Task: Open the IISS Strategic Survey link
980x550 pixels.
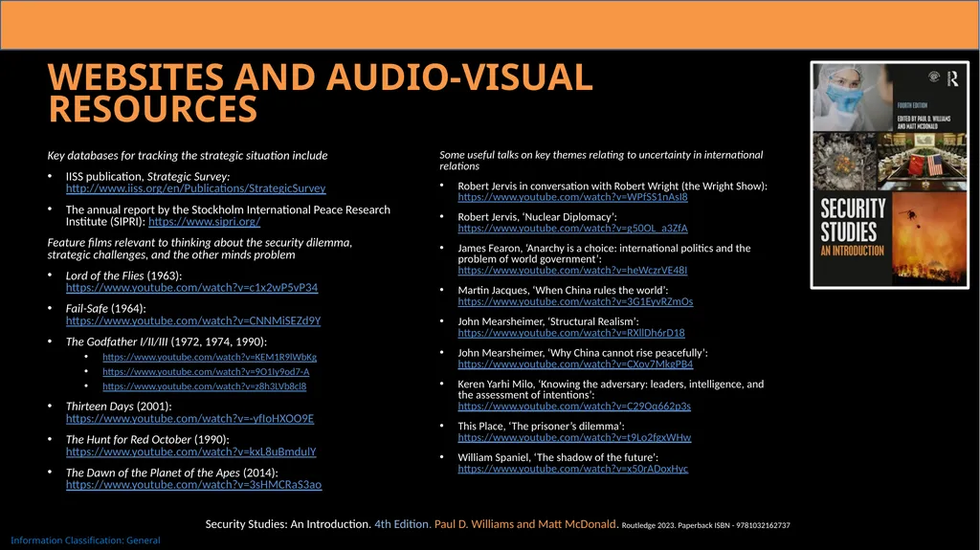Action: [195, 188]
